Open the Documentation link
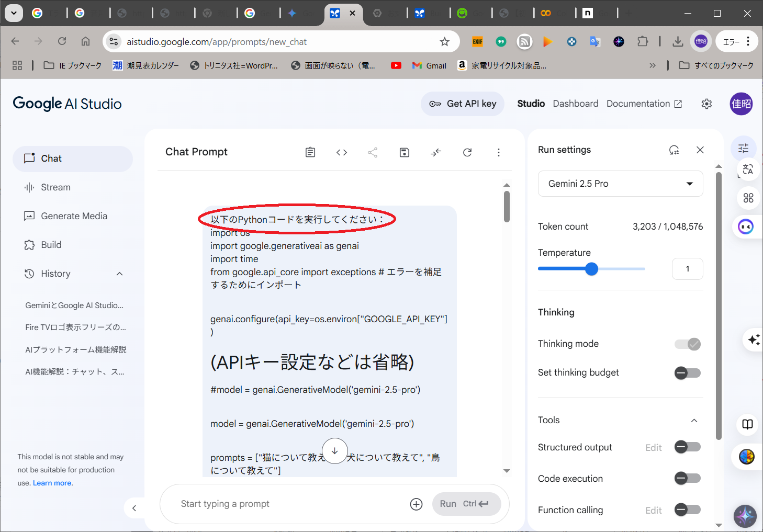 click(644, 104)
